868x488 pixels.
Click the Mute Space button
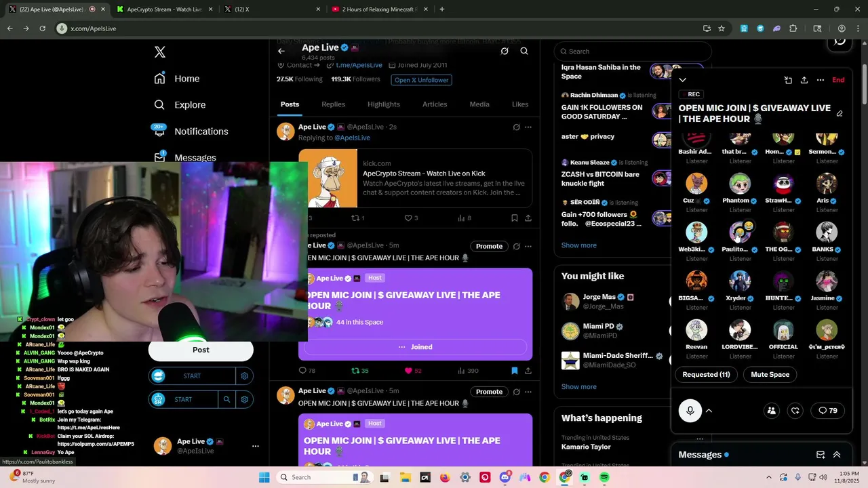(x=770, y=374)
